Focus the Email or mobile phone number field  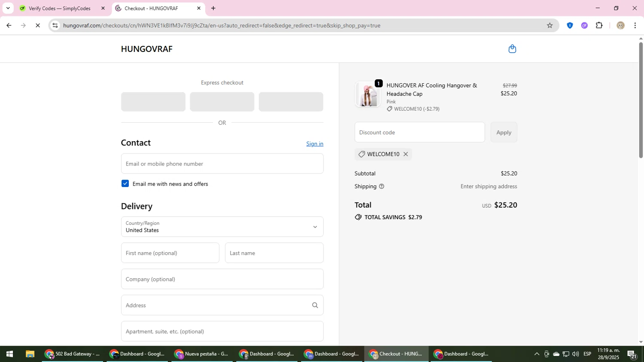222,163
